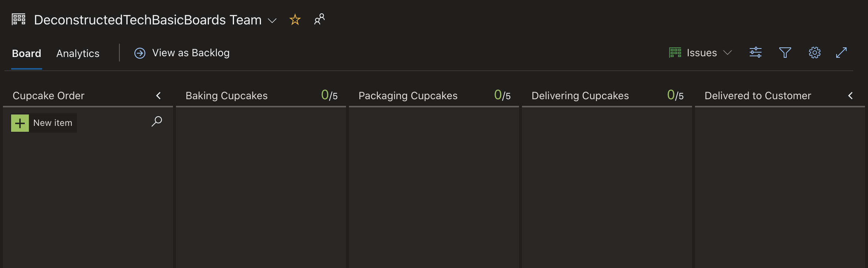Click the Packaging Cupcakes column header

408,96
